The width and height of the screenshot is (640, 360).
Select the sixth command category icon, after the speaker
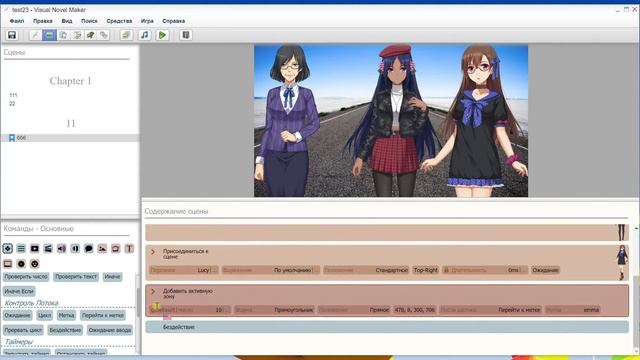[x=75, y=249]
